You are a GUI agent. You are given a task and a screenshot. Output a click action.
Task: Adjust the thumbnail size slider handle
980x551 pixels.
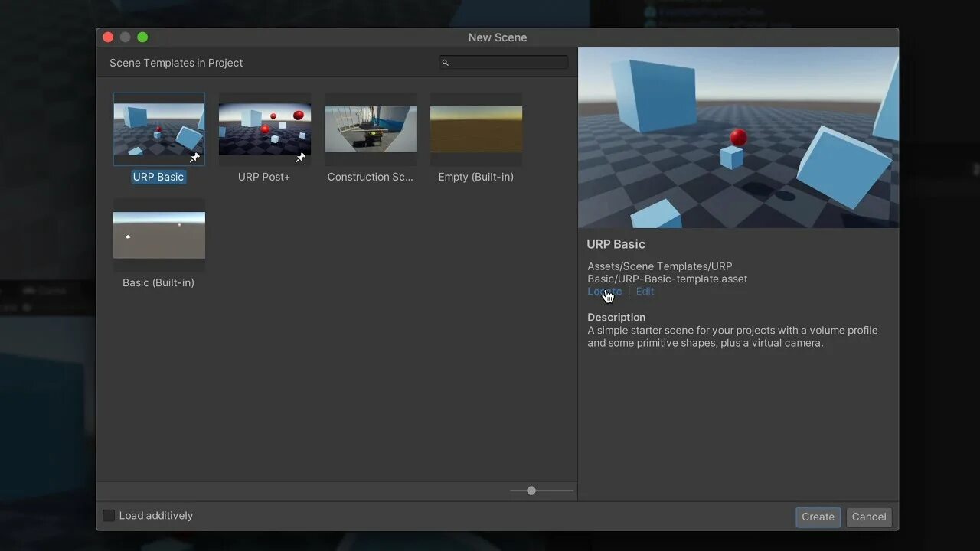click(x=531, y=491)
